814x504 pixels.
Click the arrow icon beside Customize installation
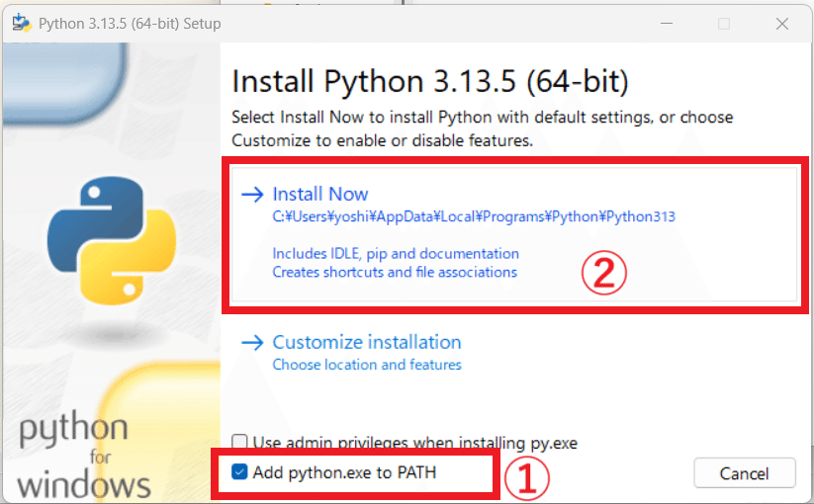[x=253, y=343]
